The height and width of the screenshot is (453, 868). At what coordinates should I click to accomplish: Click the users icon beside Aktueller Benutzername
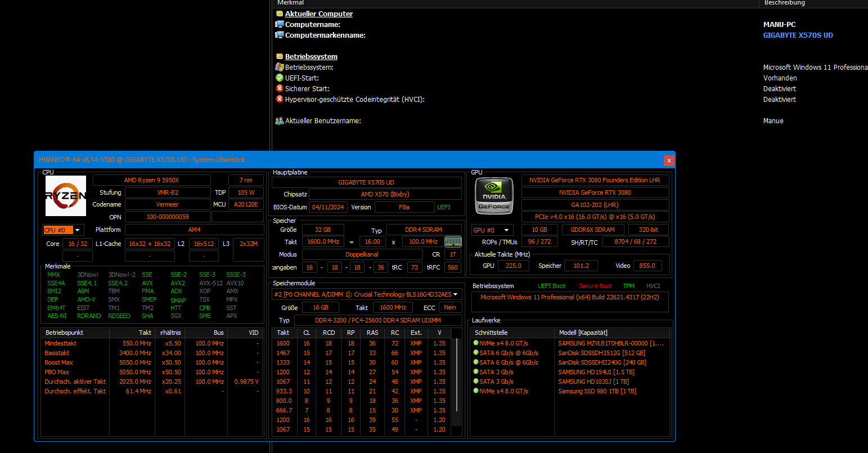pyautogui.click(x=280, y=120)
